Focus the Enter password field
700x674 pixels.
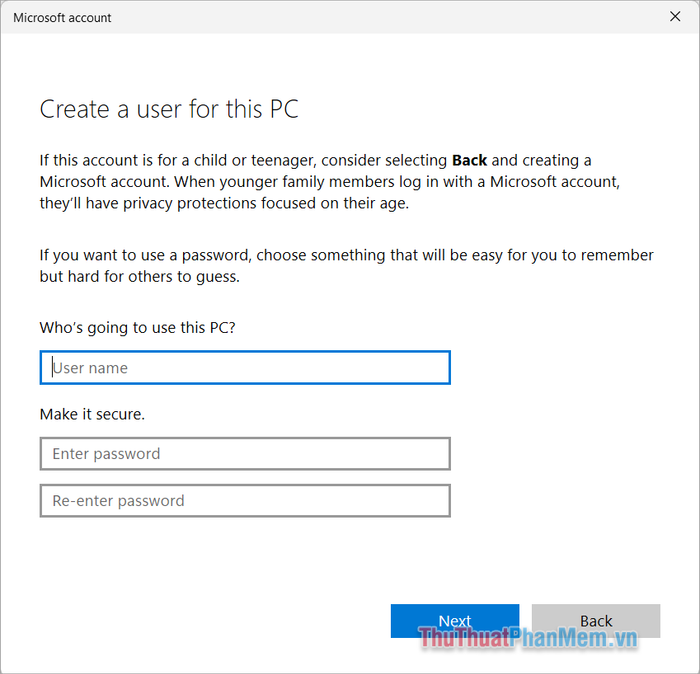click(x=245, y=453)
